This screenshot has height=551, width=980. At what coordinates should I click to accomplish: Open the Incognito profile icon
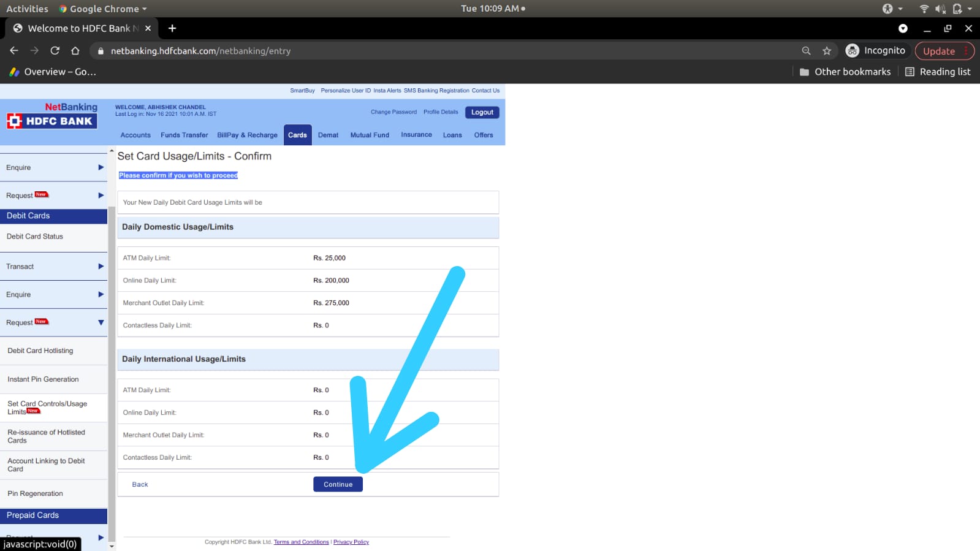tap(852, 51)
